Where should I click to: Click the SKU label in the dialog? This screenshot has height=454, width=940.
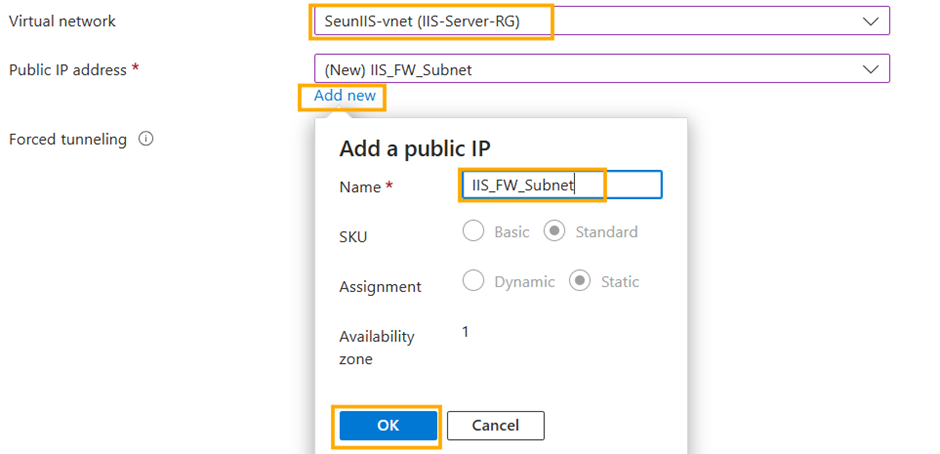[354, 237]
